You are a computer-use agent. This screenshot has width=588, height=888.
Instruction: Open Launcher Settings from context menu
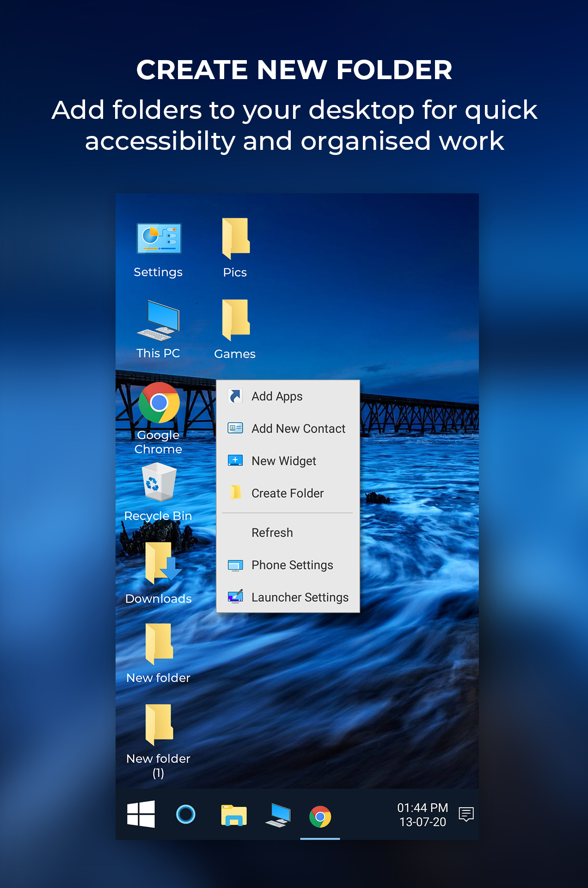[x=300, y=598]
